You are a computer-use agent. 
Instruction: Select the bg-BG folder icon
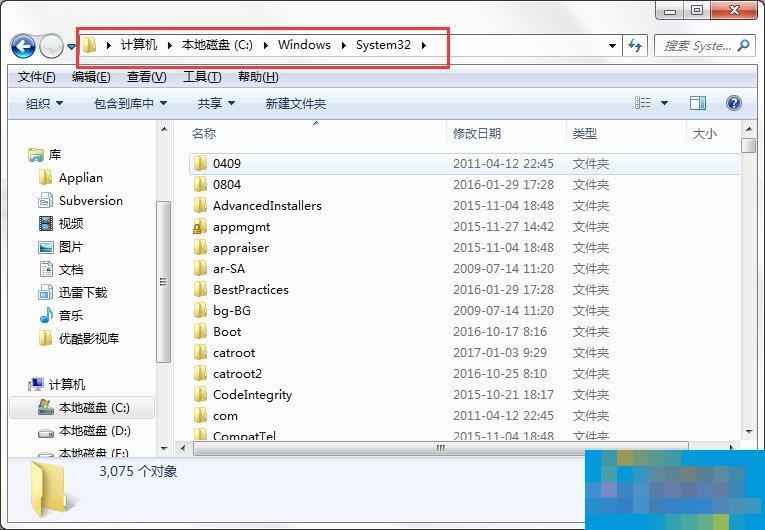pyautogui.click(x=200, y=310)
